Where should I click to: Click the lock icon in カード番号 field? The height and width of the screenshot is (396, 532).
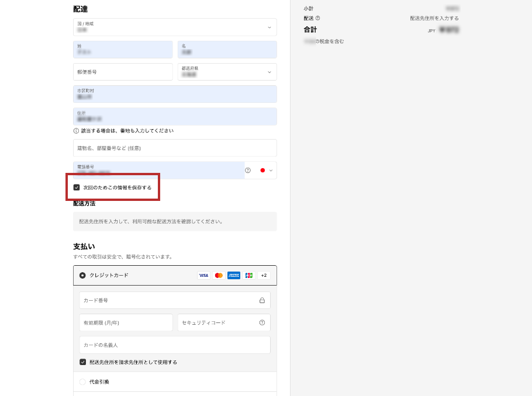262,300
